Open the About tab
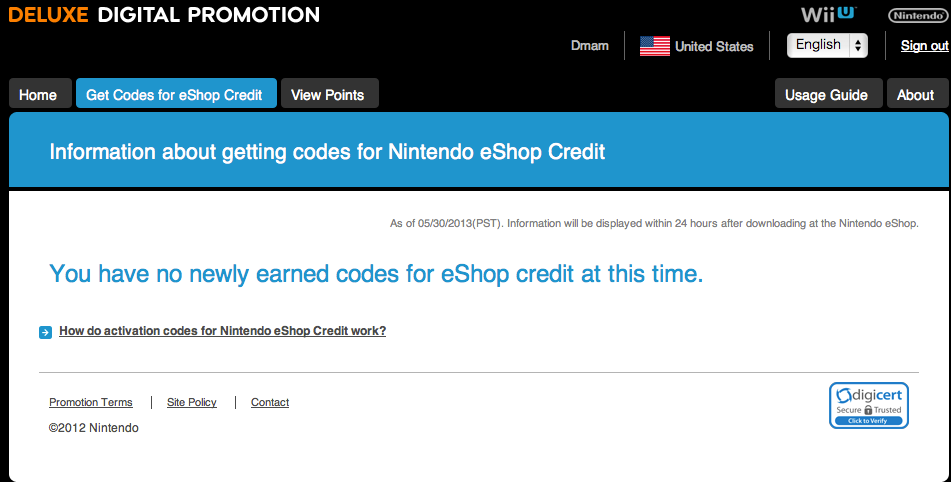Screen dimensions: 951x482 tap(915, 95)
